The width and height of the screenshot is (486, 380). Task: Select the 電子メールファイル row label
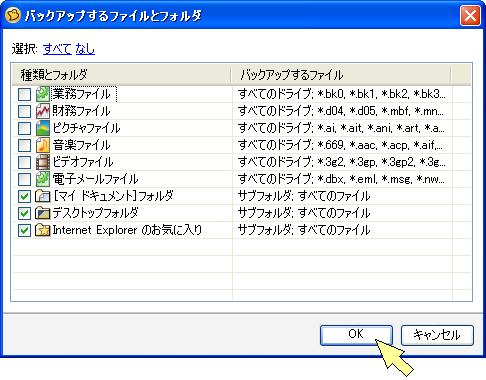pos(95,179)
